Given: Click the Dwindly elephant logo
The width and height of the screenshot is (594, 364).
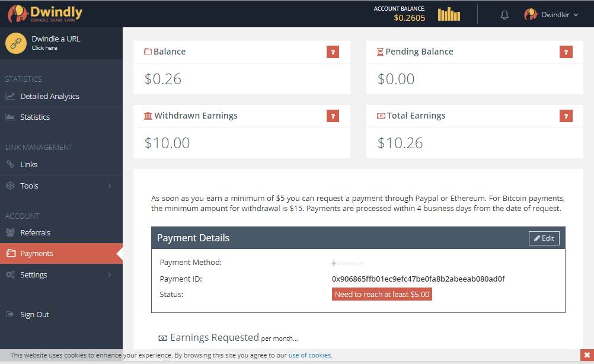Looking at the screenshot, I should [x=17, y=14].
